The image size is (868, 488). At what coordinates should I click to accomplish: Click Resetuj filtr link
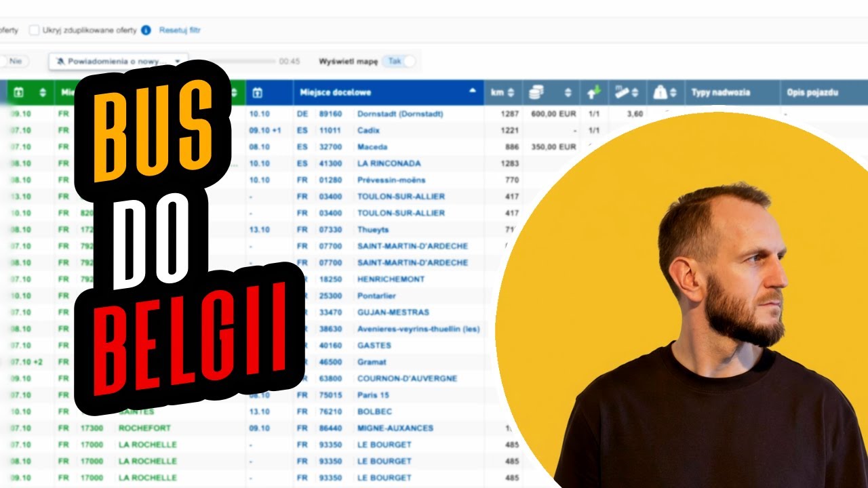[x=180, y=30]
